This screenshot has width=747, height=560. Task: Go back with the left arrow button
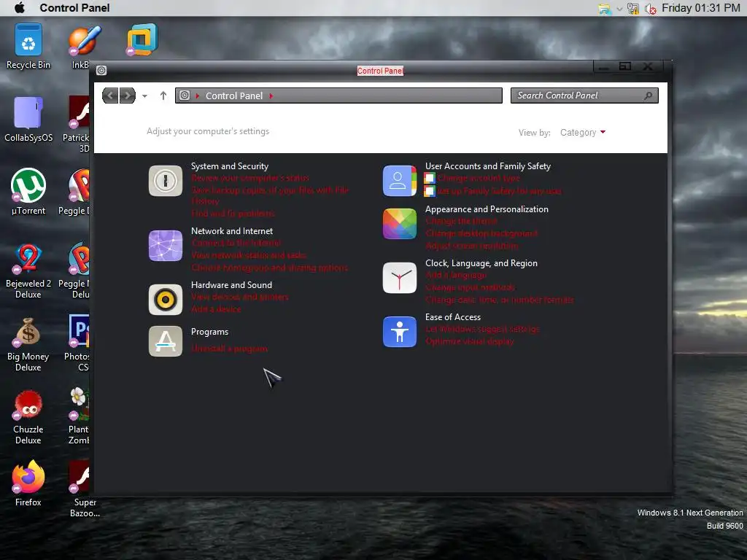point(110,96)
